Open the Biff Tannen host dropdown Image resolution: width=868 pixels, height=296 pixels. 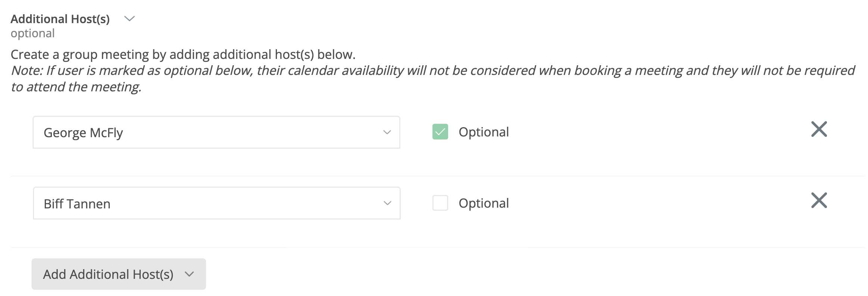coord(216,203)
